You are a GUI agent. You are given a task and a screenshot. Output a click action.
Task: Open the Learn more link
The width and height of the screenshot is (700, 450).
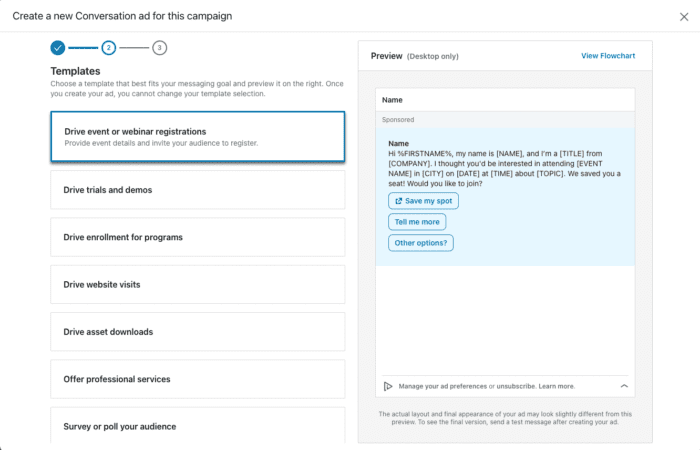tap(557, 386)
